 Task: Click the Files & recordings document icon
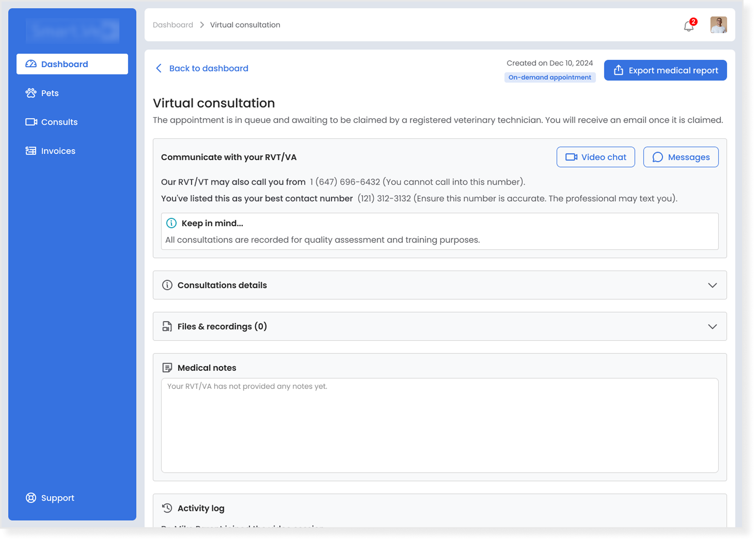pyautogui.click(x=167, y=326)
